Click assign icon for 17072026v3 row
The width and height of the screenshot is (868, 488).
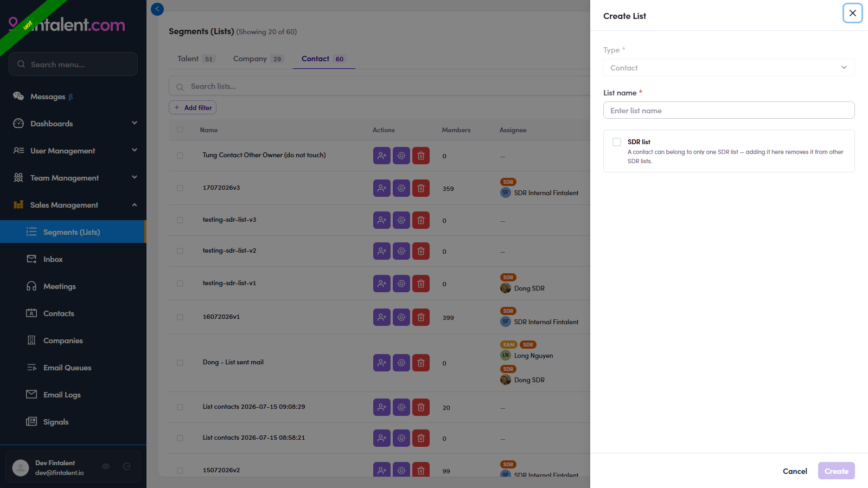401,188
